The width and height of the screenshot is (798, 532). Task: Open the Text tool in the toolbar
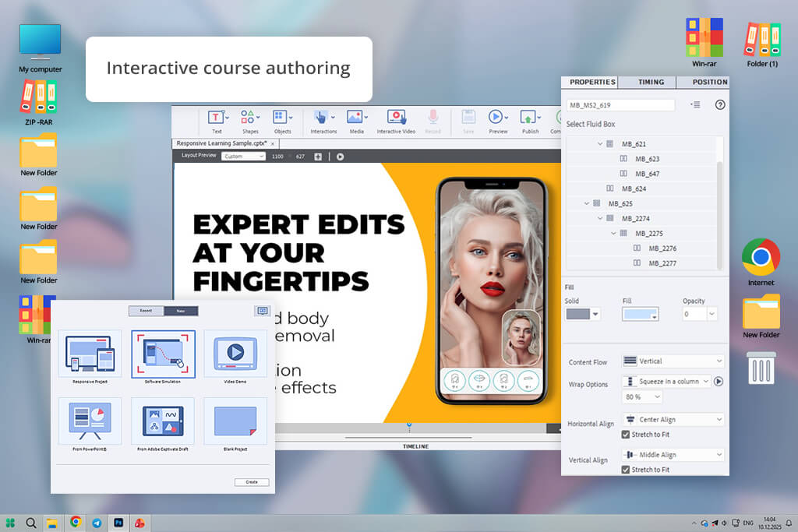coord(217,122)
